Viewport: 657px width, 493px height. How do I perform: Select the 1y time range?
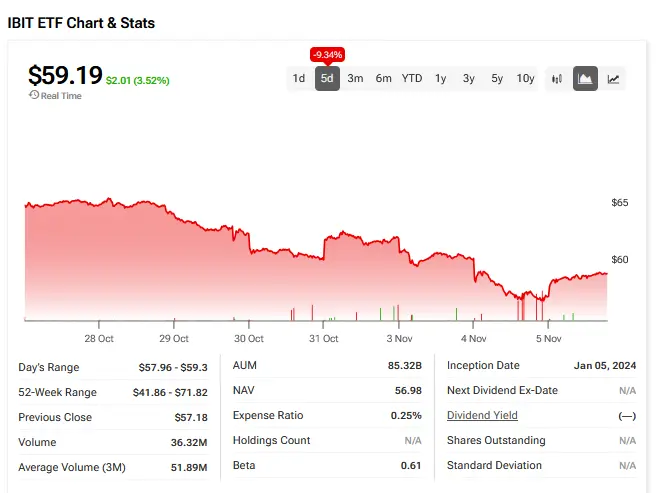[440, 78]
